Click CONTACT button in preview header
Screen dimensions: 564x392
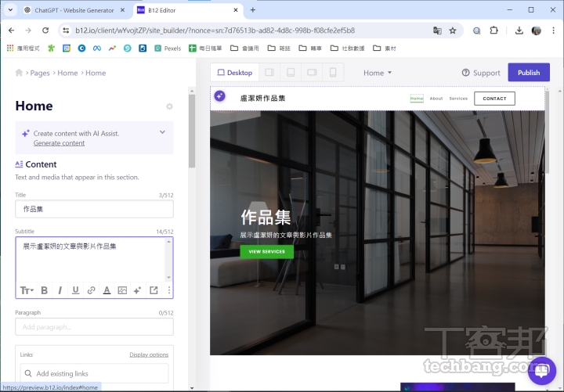pyautogui.click(x=494, y=99)
